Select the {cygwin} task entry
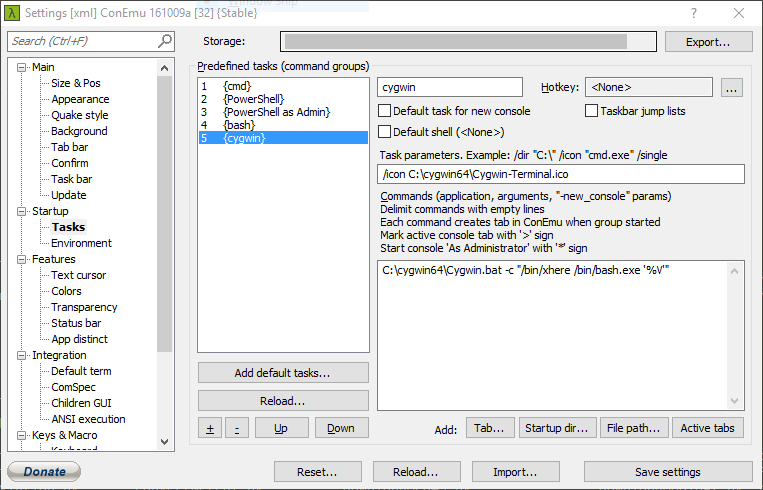Image resolution: width=763 pixels, height=490 pixels. [283, 138]
